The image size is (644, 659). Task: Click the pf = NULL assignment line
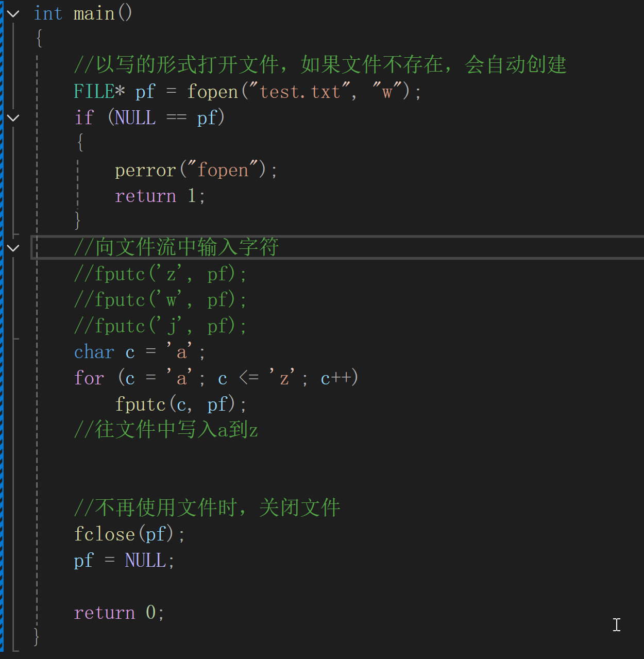[x=124, y=561]
